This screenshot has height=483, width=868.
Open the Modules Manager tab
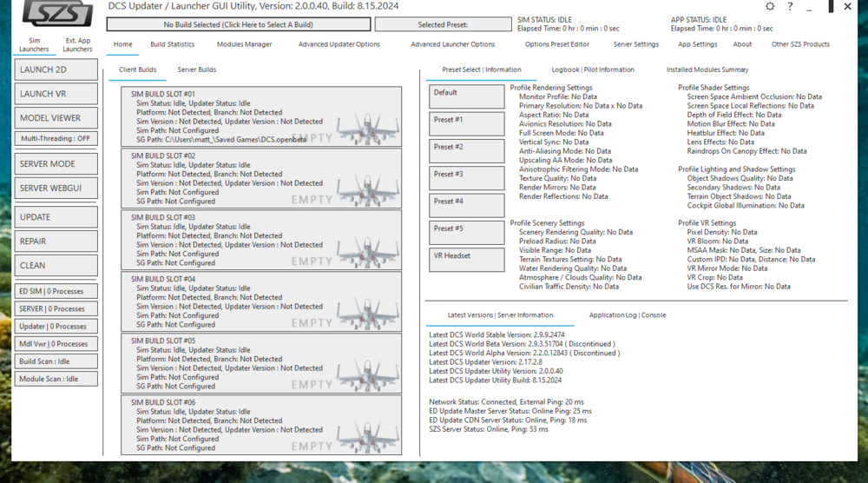tap(245, 44)
